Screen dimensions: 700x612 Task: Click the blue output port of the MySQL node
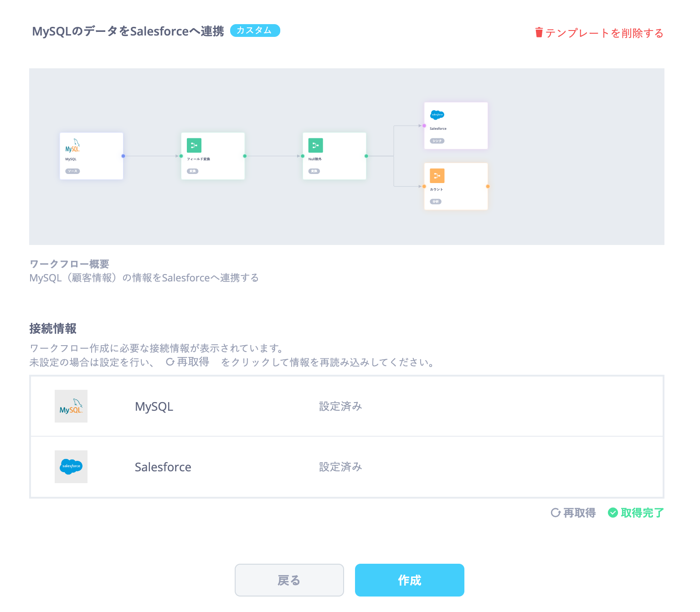(123, 156)
